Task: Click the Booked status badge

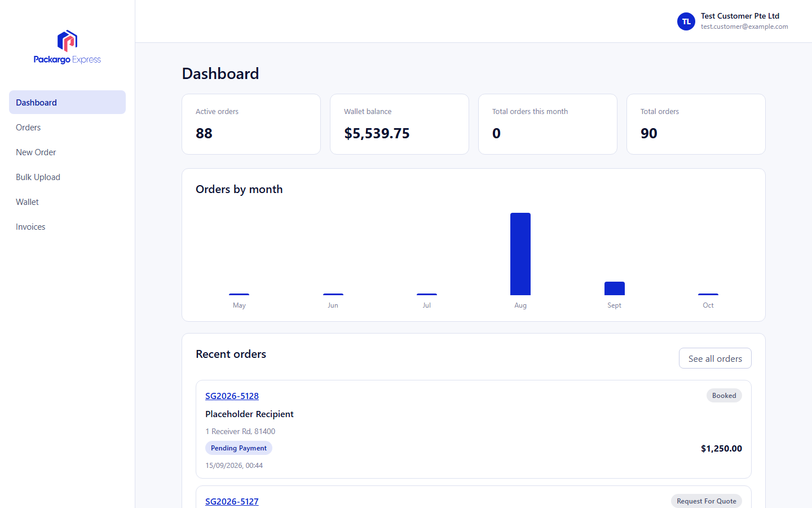Action: click(724, 396)
